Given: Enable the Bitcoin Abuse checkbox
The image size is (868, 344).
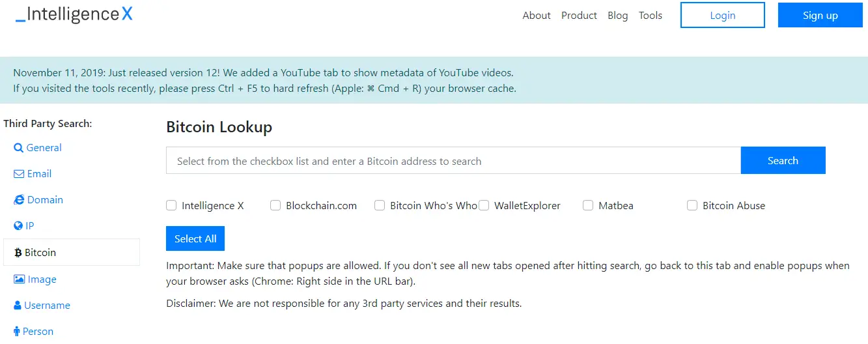Looking at the screenshot, I should coord(692,206).
